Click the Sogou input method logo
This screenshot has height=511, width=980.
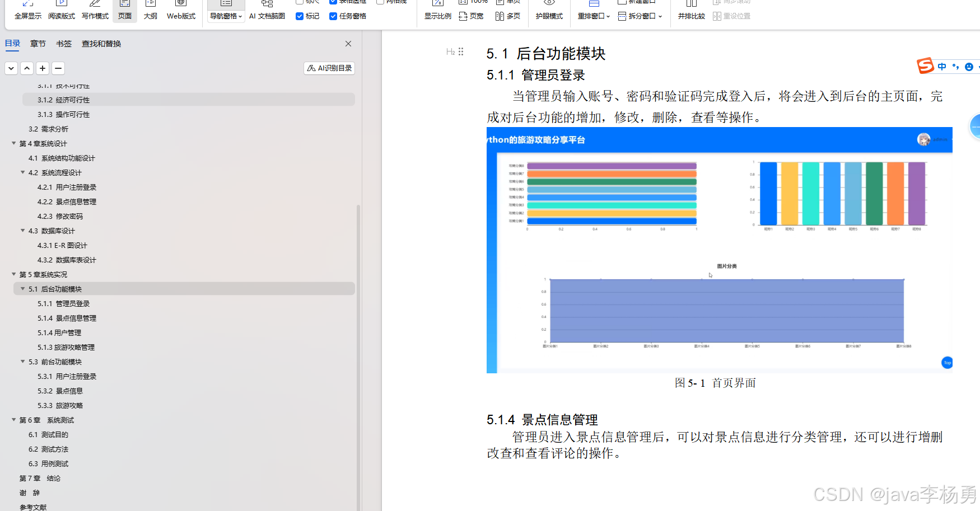925,66
